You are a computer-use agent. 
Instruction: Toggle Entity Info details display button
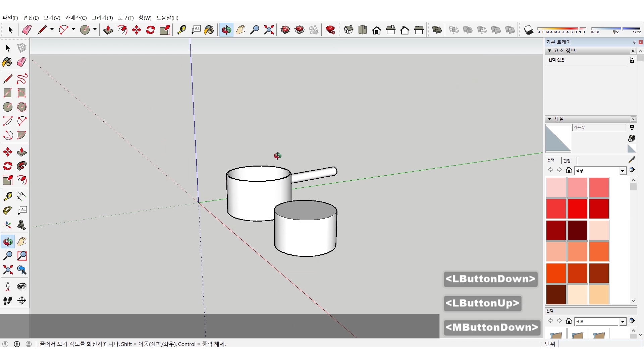[x=632, y=60]
